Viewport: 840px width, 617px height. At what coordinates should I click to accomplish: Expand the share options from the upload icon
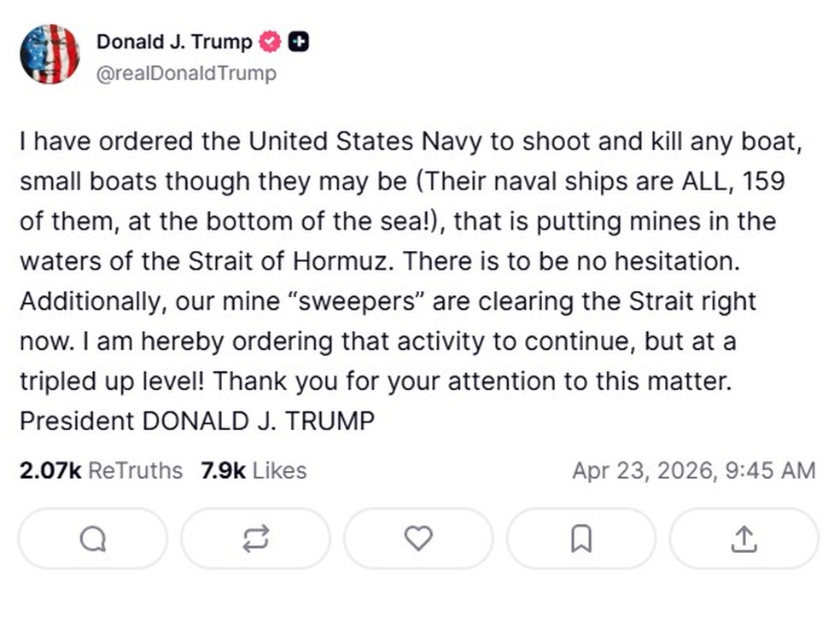point(744,538)
